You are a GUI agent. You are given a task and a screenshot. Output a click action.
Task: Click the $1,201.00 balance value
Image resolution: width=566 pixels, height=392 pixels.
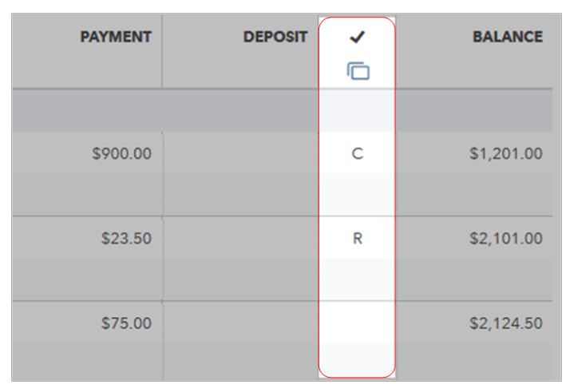(x=506, y=153)
